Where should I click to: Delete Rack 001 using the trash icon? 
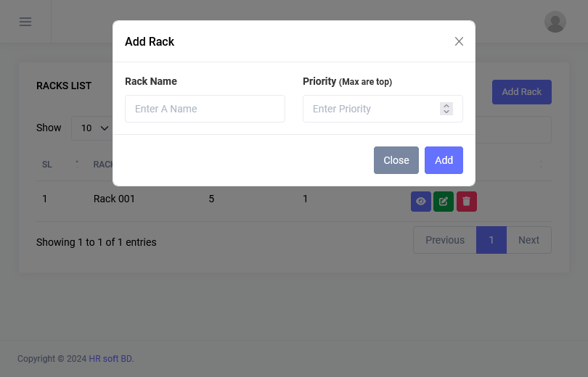coord(467,202)
